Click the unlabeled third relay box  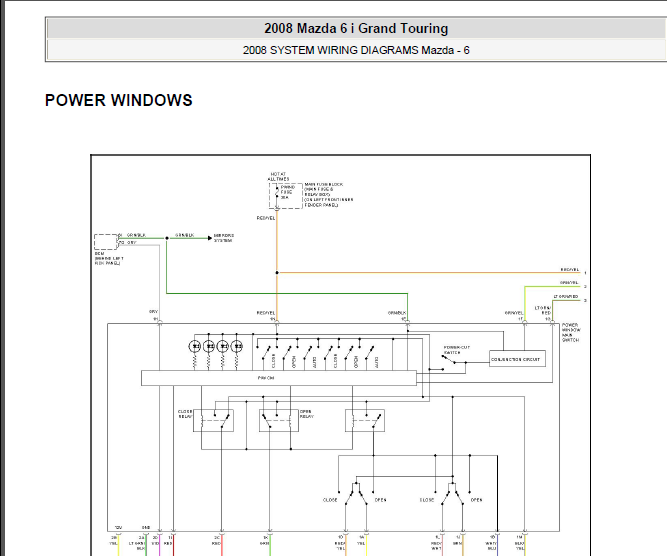(x=365, y=420)
